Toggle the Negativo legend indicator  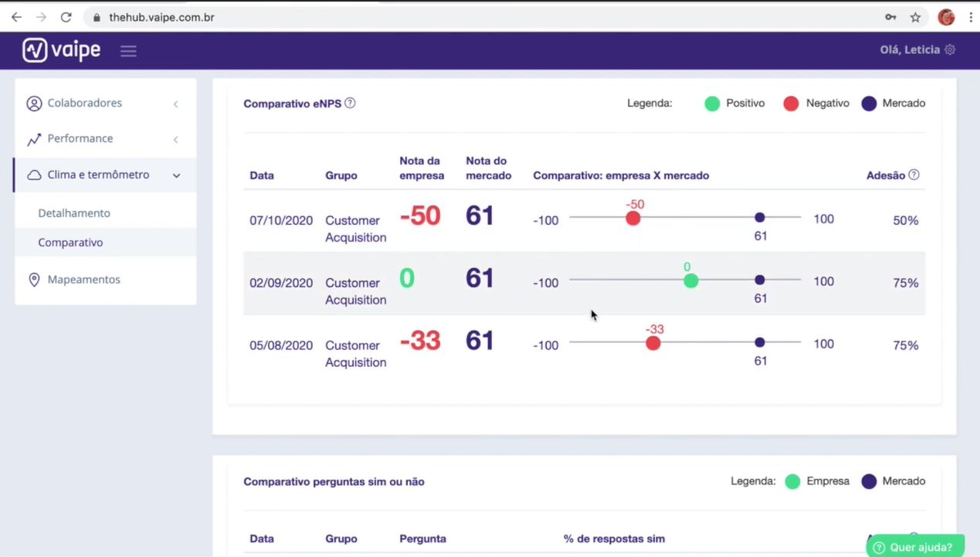791,103
